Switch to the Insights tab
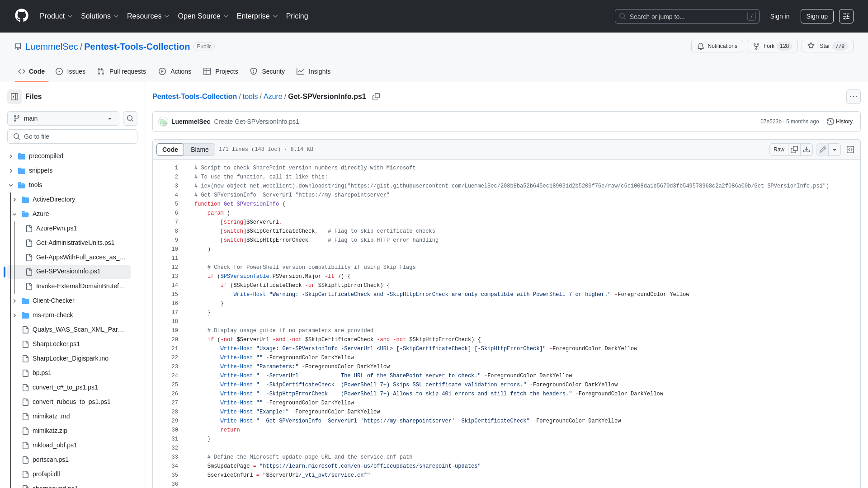 (313, 71)
